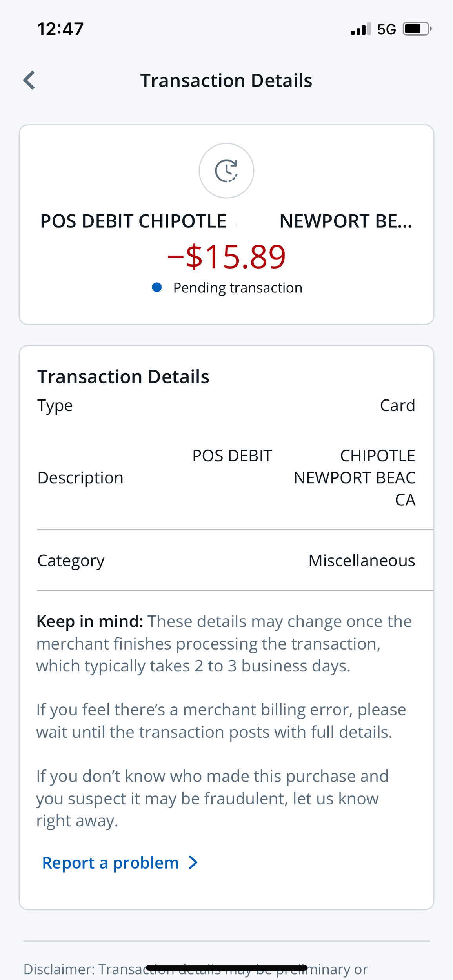
Task: Tap the 12:47 clock in status bar
Action: (x=60, y=29)
